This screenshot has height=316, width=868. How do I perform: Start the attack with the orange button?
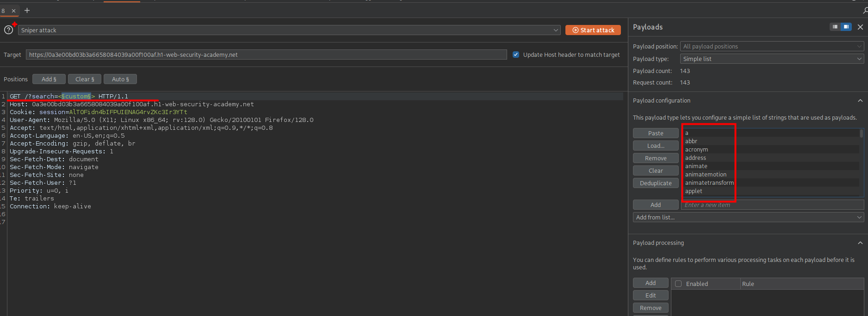coord(593,30)
